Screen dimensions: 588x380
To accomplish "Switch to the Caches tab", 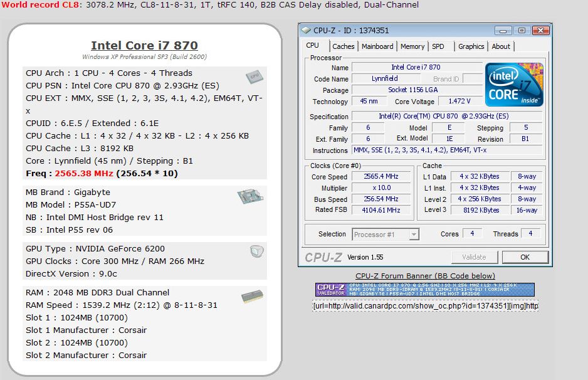I will [343, 46].
